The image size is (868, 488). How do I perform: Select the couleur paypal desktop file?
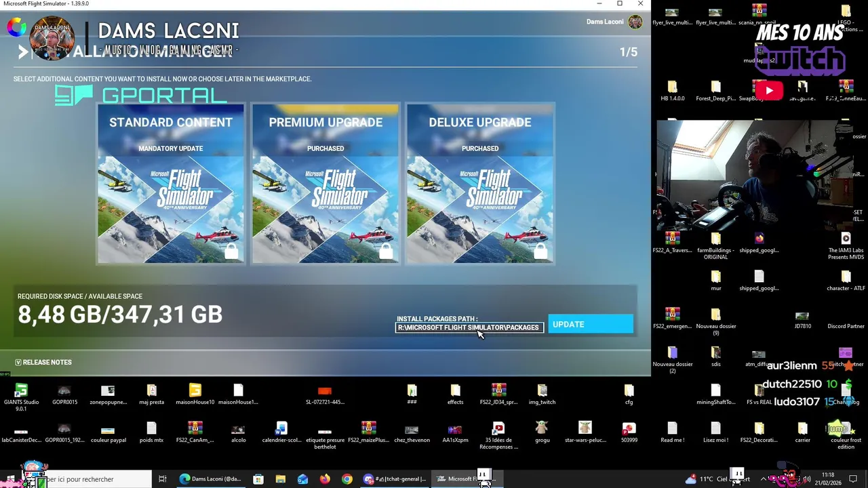108,433
